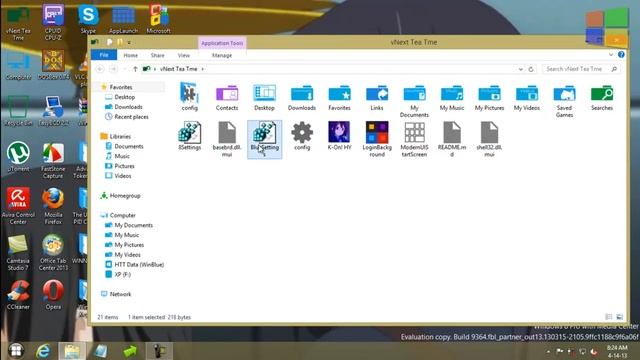This screenshot has height=360, width=640.
Task: Click the Application Tools contextual tab
Action: (x=222, y=43)
